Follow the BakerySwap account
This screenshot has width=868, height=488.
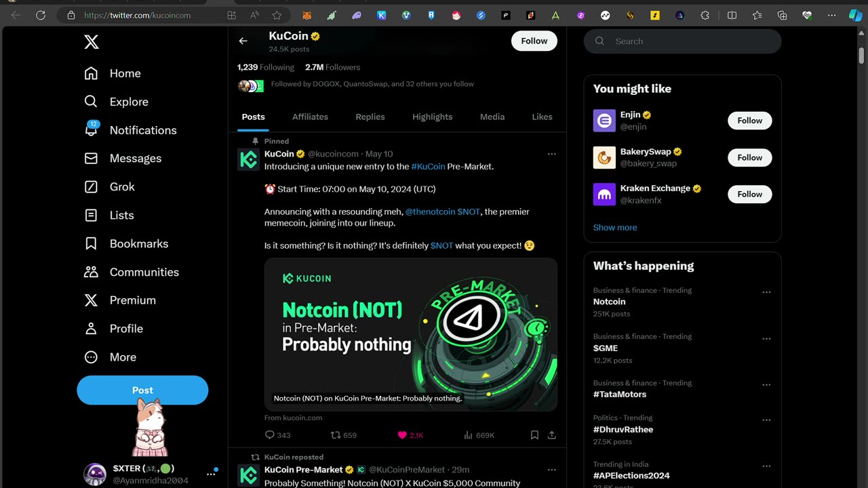(750, 157)
